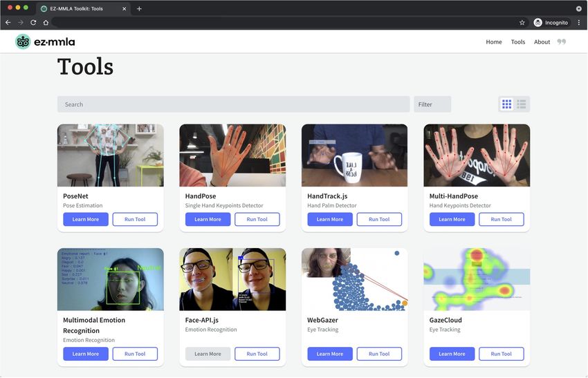This screenshot has width=588, height=378.
Task: Click Learn More for HandTrack.js
Action: 330,219
